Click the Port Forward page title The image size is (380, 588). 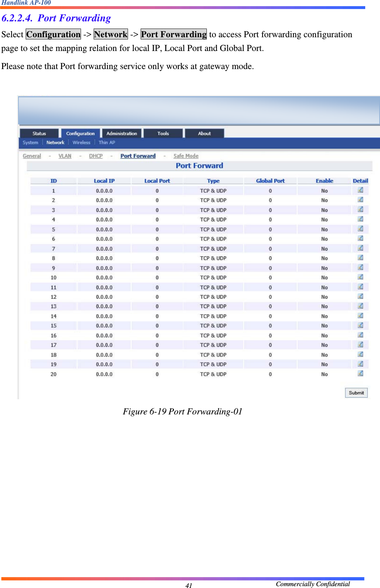pyautogui.click(x=200, y=166)
